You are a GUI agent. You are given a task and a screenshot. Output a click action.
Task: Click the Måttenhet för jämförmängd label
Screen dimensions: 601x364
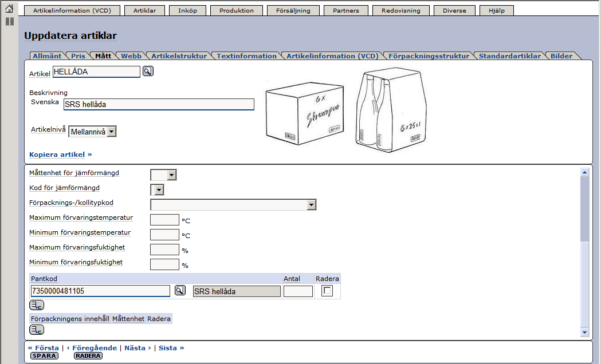[74, 173]
